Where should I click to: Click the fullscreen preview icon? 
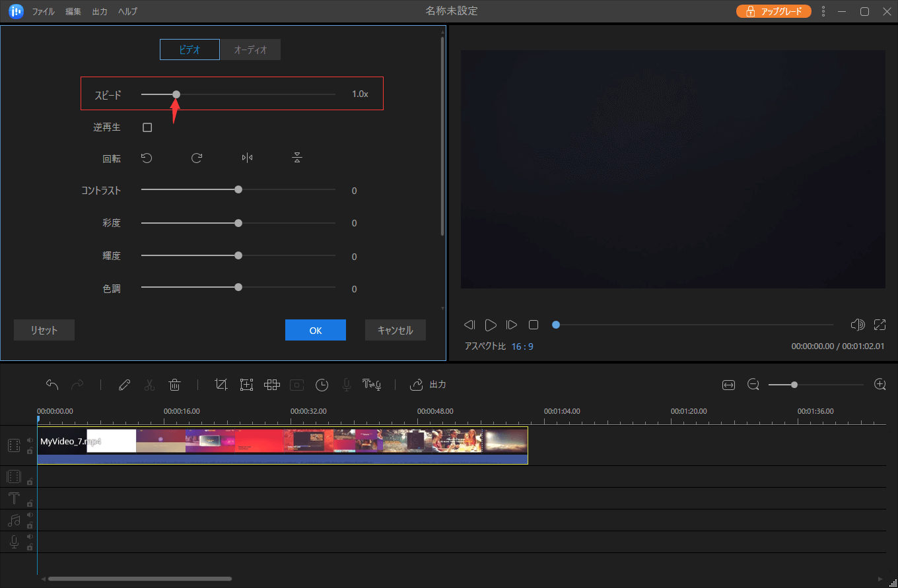(x=880, y=325)
